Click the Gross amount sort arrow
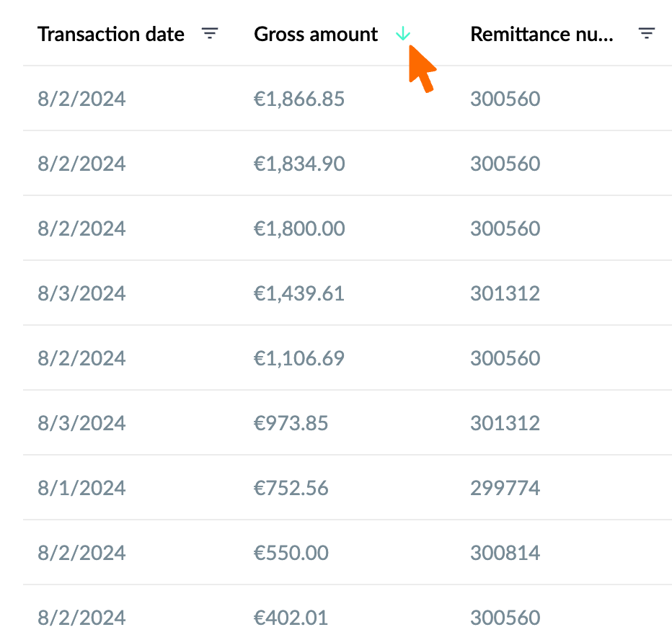Image resolution: width=672 pixels, height=640 pixels. click(x=403, y=33)
